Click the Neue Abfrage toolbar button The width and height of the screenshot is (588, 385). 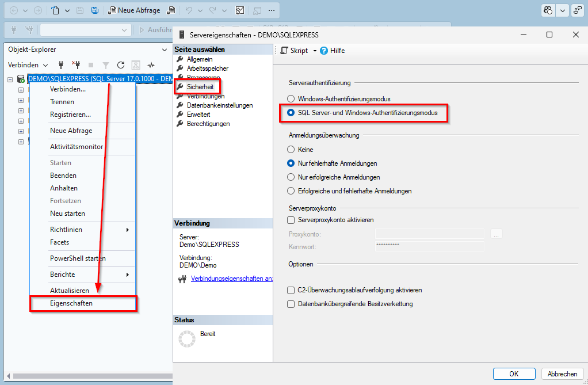pyautogui.click(x=134, y=10)
